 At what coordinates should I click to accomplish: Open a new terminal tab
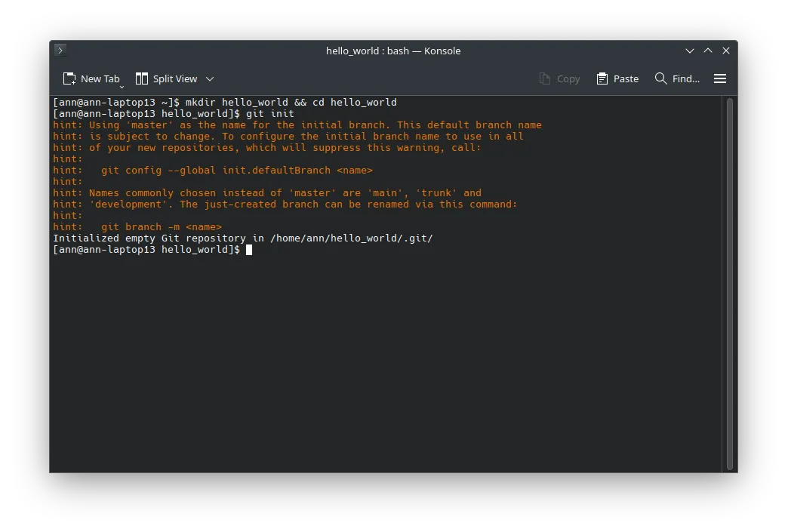click(x=91, y=78)
